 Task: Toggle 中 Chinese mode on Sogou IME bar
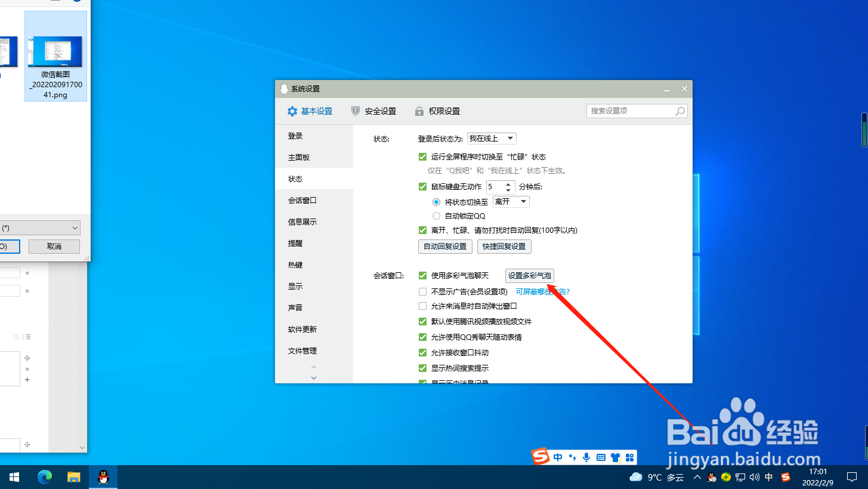(x=558, y=458)
